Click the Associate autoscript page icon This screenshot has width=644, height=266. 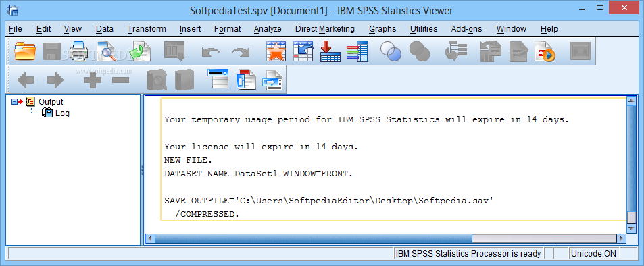click(x=491, y=51)
